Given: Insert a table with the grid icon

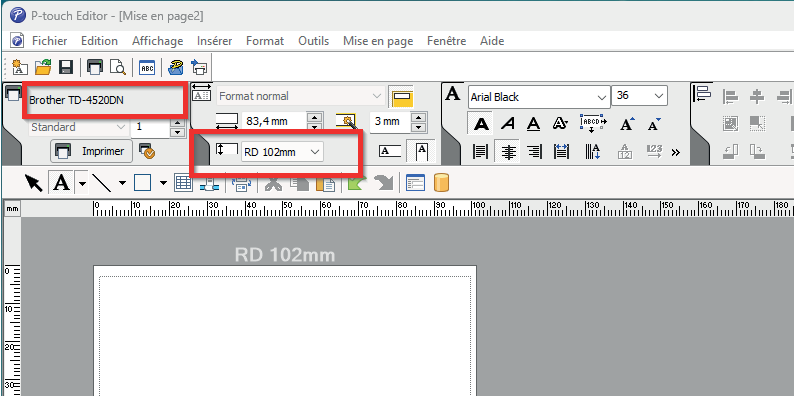Looking at the screenshot, I should [x=183, y=183].
